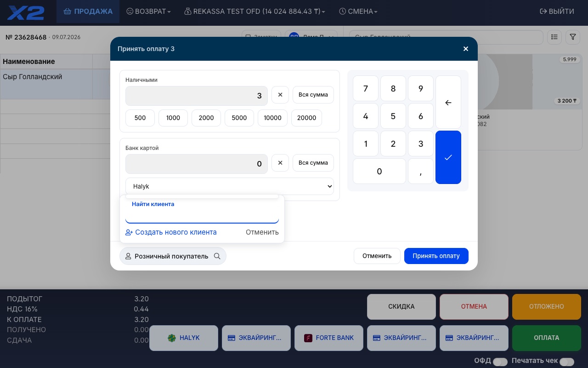Expand the REKASSA TEST OFD dropdown
Viewport: 588px width, 368px height.
254,11
